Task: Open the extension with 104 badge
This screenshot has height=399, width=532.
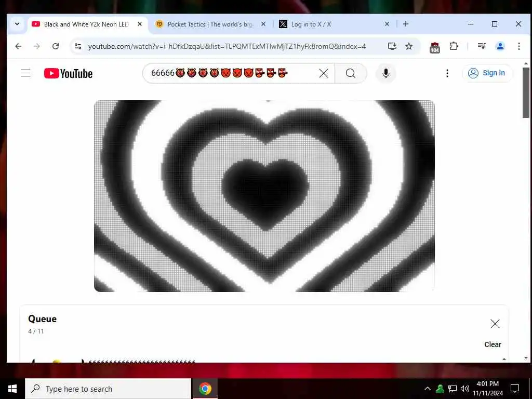Action: (435, 47)
